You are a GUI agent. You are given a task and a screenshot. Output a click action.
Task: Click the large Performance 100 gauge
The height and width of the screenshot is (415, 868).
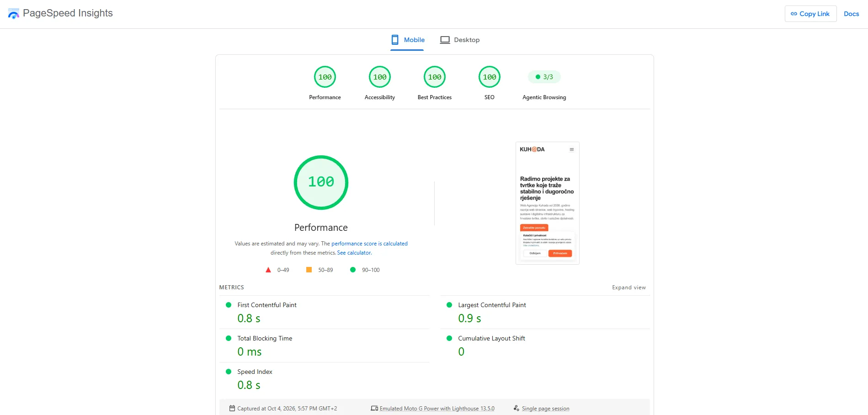pyautogui.click(x=321, y=182)
